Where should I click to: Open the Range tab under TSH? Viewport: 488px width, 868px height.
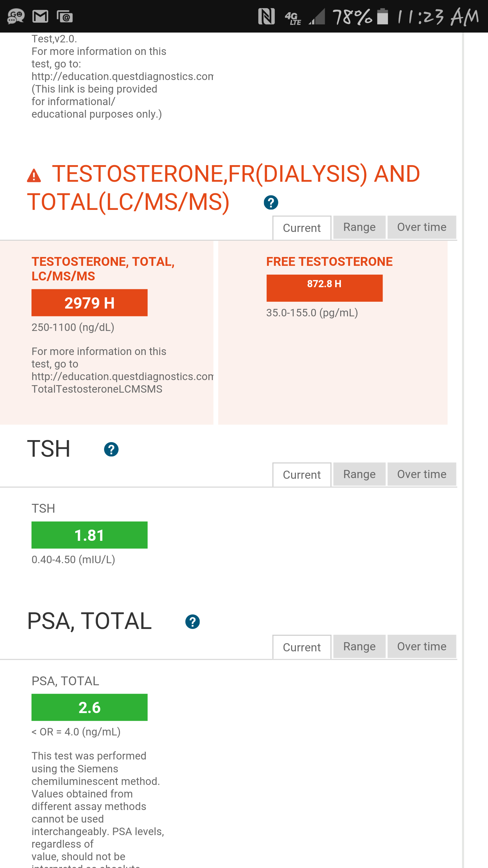[x=359, y=474]
